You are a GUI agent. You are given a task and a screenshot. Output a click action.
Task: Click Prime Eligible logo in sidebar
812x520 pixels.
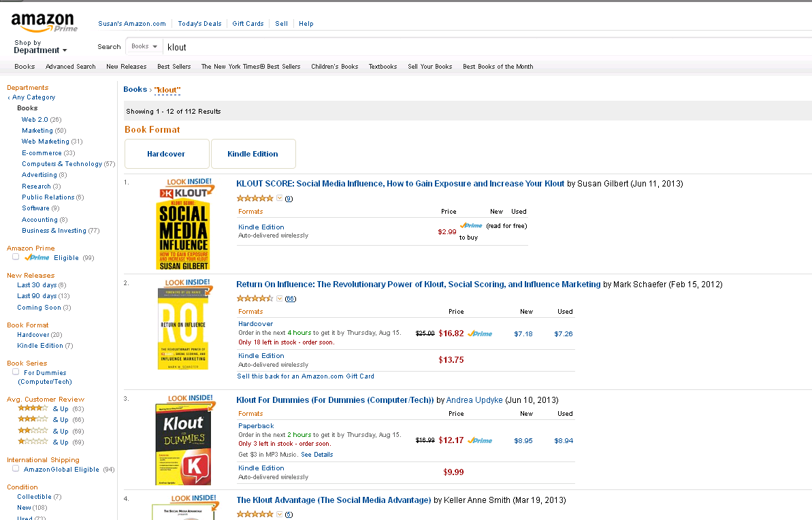pyautogui.click(x=37, y=257)
